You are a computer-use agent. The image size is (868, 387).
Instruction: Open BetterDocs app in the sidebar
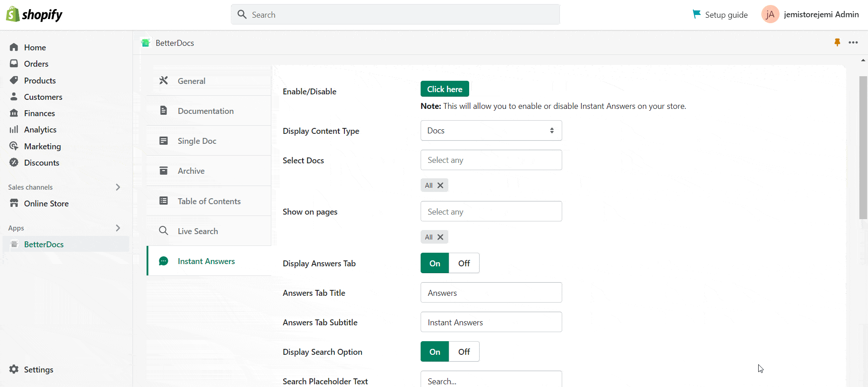click(66, 244)
